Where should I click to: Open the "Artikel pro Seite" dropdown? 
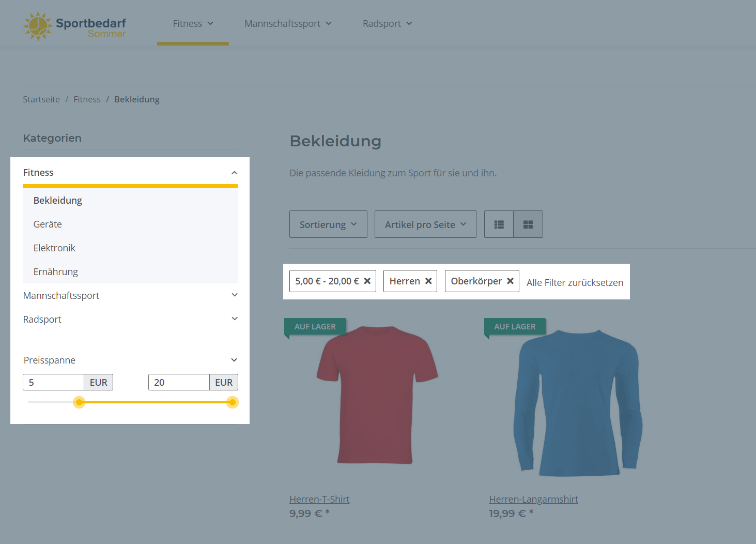click(x=425, y=224)
